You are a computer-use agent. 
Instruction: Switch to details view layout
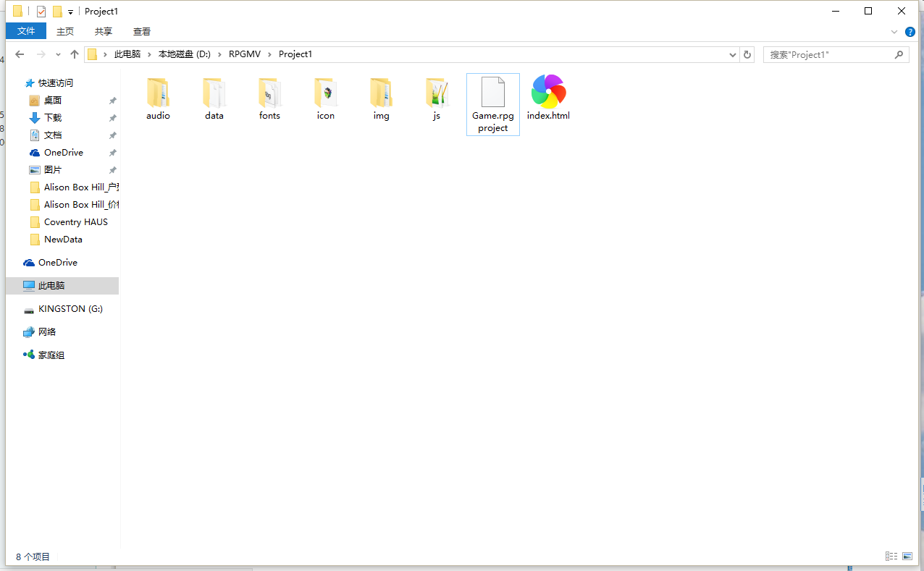point(891,556)
